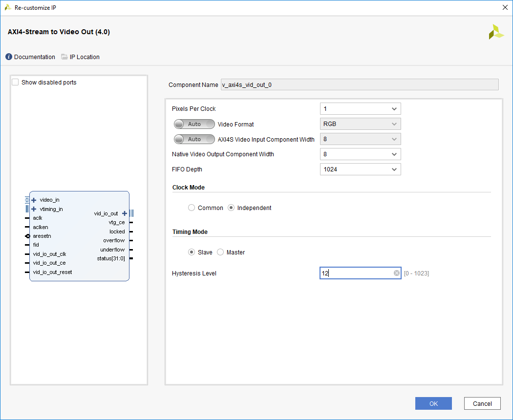The image size is (513, 420).
Task: Click the Timing Mode section heading
Action: pyautogui.click(x=190, y=232)
